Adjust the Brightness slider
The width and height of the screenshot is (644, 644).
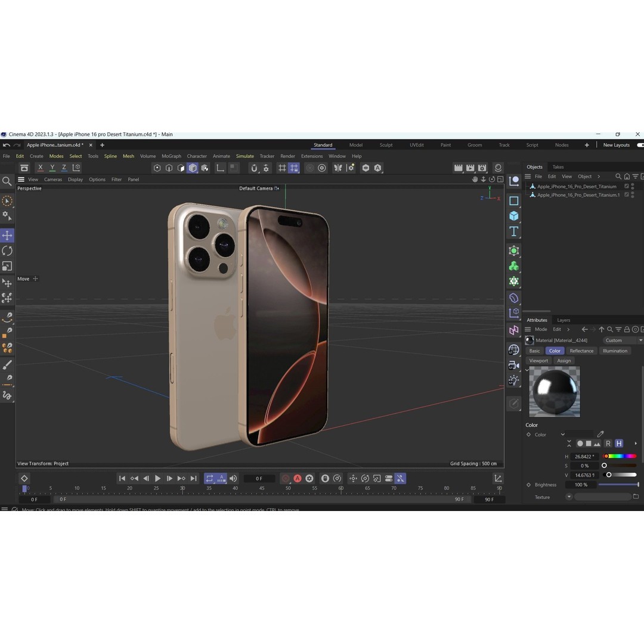[618, 485]
